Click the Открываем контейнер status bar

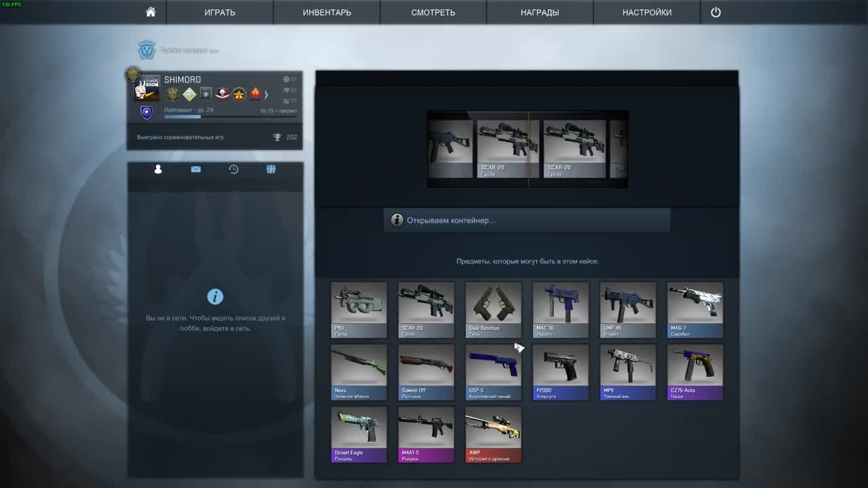tap(527, 220)
